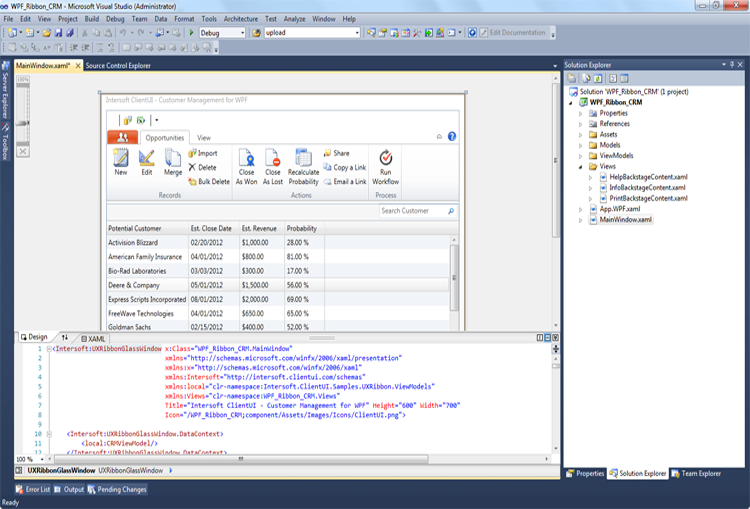The image size is (750, 509).
Task: Click the Close As Won icon
Action: (246, 158)
